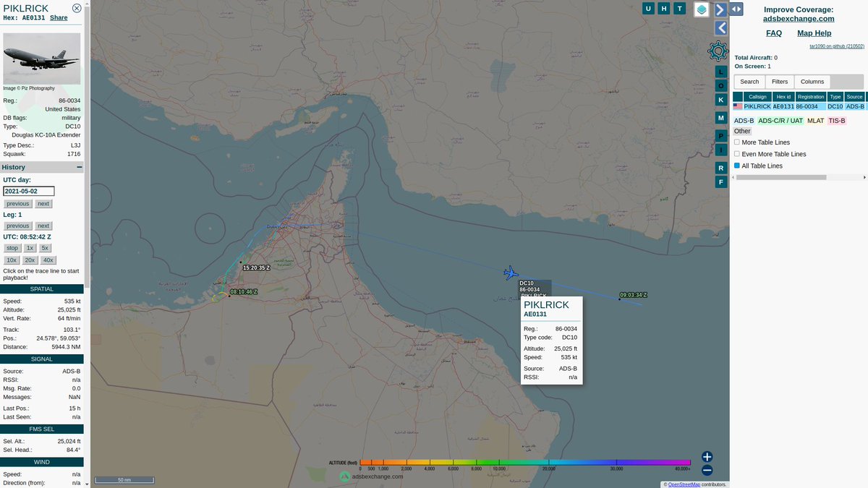Click the 15:20:35 Z trace timestamp marker
This screenshot has height=488, width=868.
pos(256,267)
